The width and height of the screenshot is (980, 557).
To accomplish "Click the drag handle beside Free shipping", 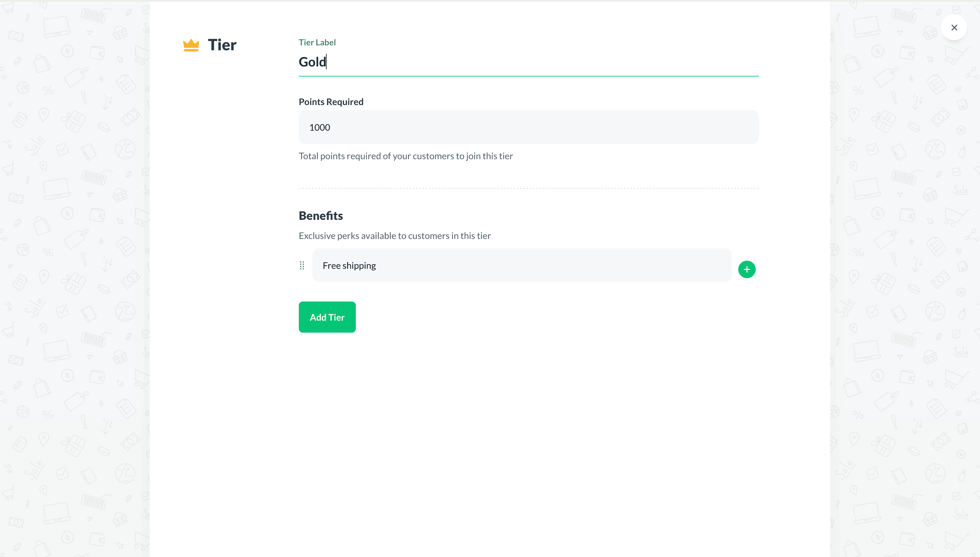I will [302, 266].
